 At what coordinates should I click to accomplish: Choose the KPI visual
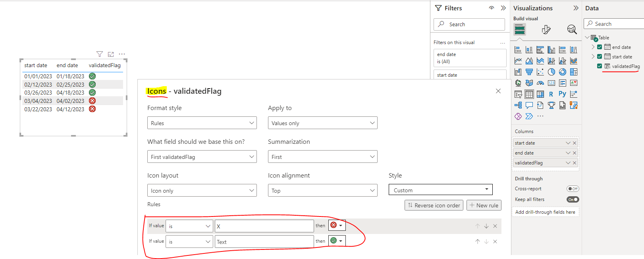coord(573,83)
